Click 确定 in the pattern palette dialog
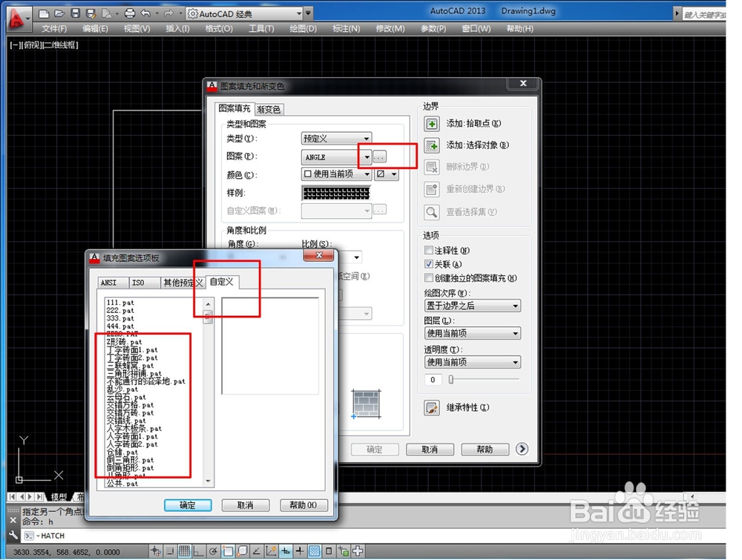The image size is (742, 560). tap(188, 505)
